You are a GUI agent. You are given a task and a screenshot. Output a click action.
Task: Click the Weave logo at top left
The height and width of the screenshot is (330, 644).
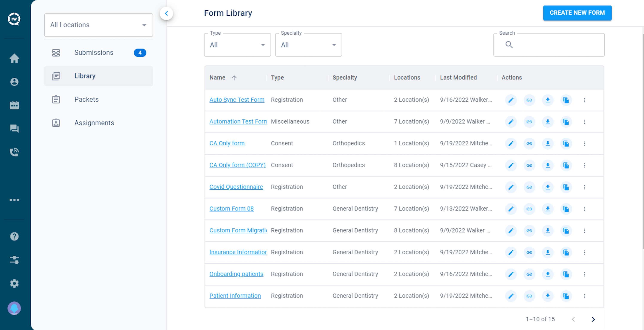point(14,19)
